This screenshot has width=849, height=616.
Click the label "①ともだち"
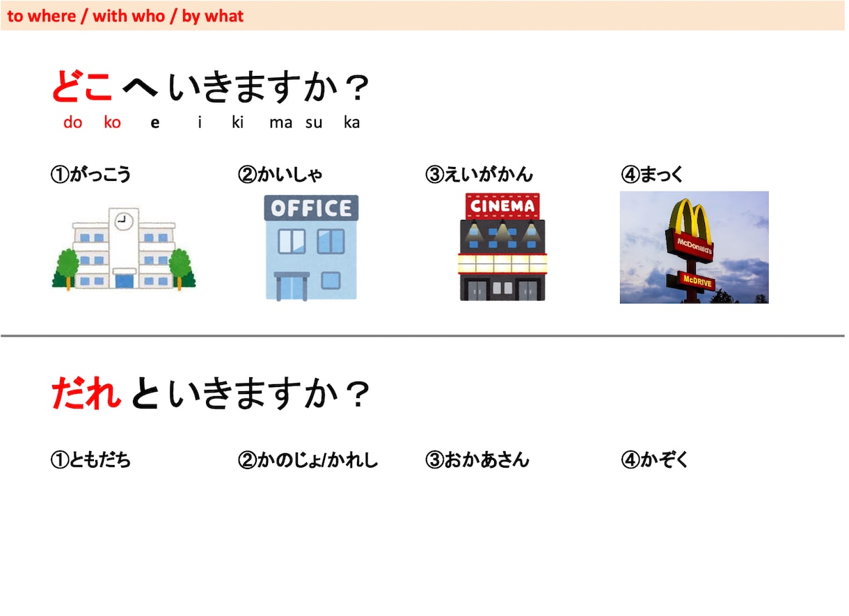click(x=90, y=459)
